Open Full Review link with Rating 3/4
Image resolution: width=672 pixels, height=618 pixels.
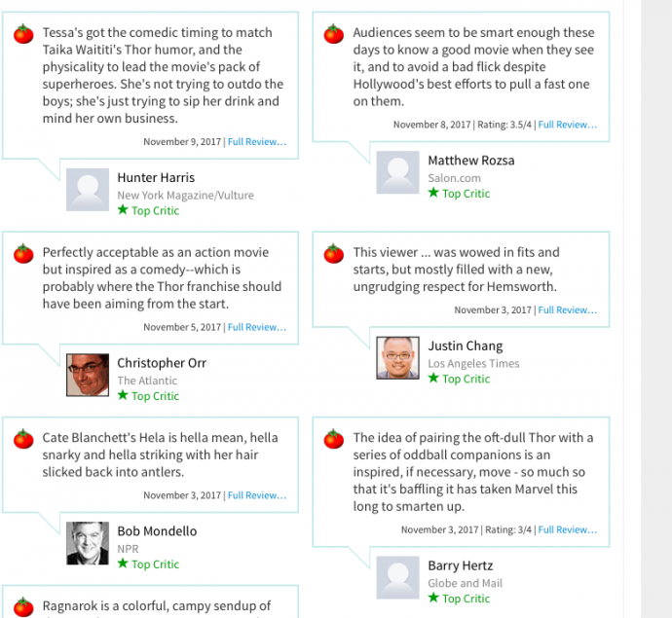[x=568, y=529]
